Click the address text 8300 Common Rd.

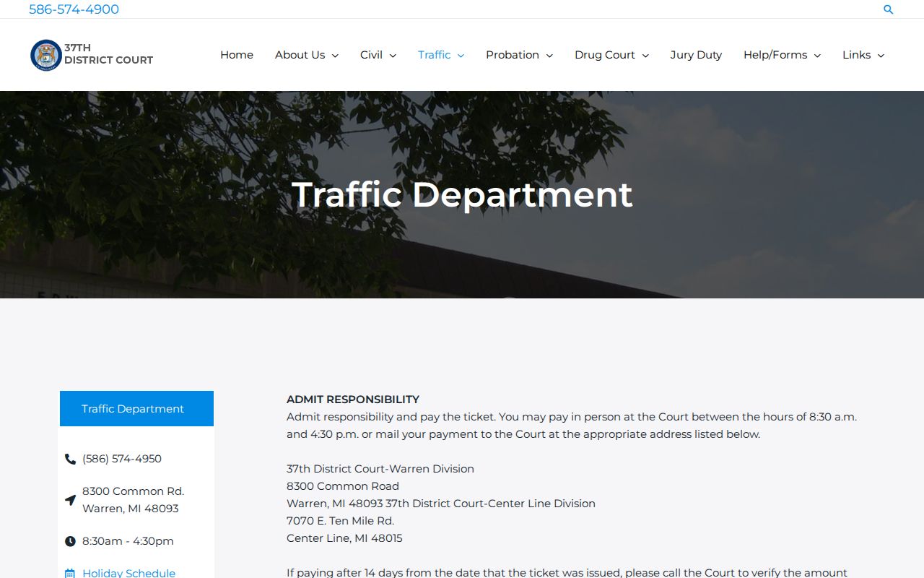pos(133,491)
